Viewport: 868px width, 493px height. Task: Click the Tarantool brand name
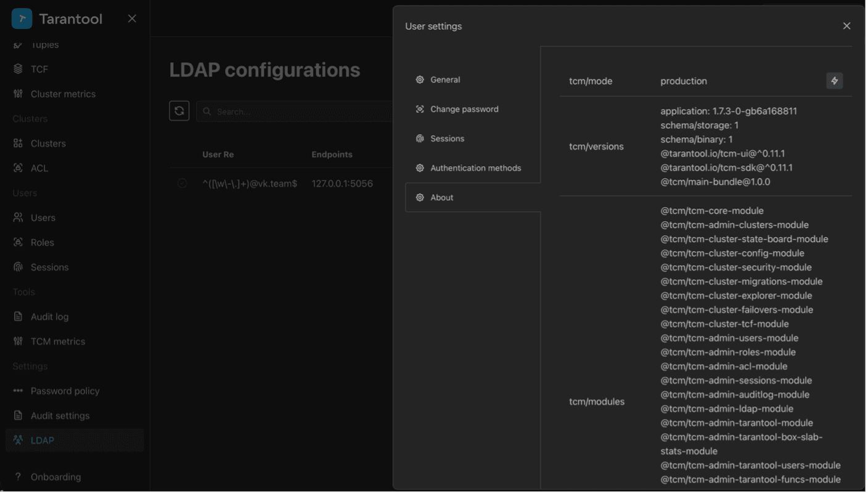click(71, 19)
